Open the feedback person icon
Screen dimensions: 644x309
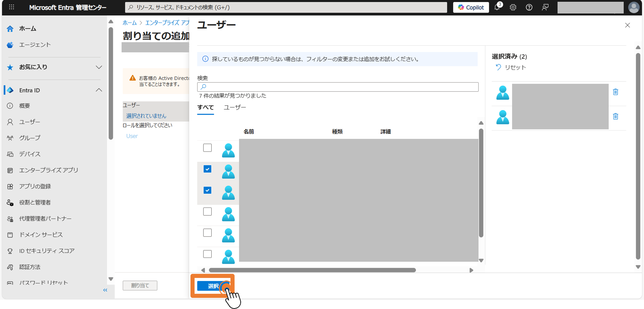point(545,7)
